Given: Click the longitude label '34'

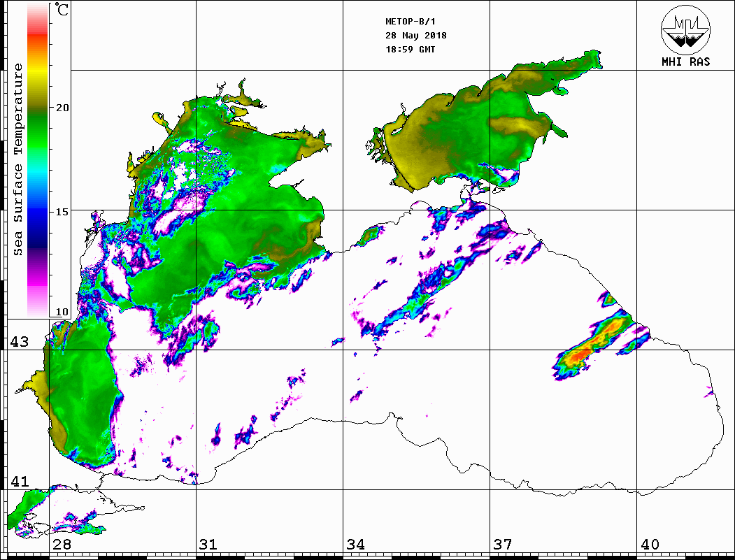Looking at the screenshot, I should click(356, 545).
